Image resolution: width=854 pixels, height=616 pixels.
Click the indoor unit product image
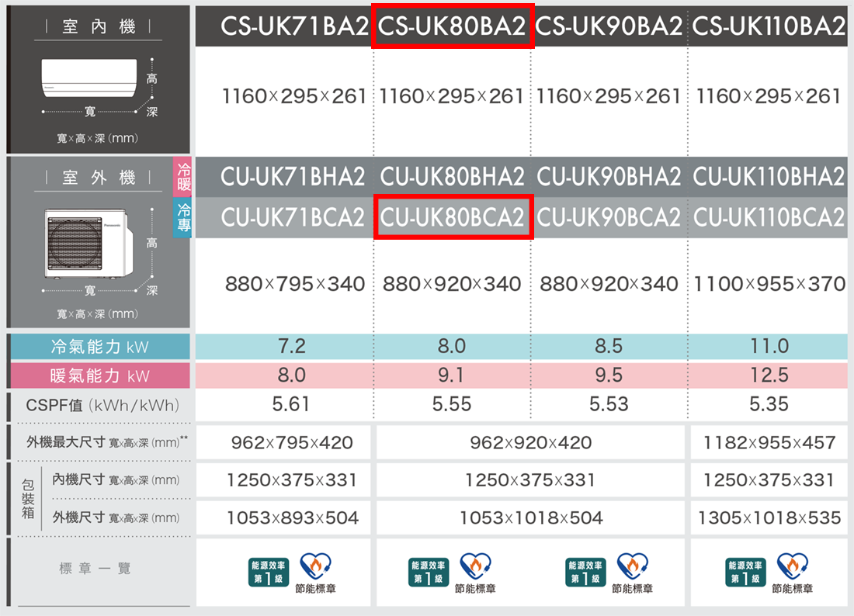[89, 78]
